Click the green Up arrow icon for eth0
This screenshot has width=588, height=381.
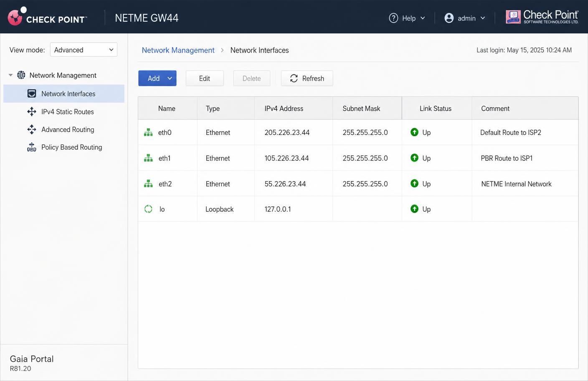(414, 132)
